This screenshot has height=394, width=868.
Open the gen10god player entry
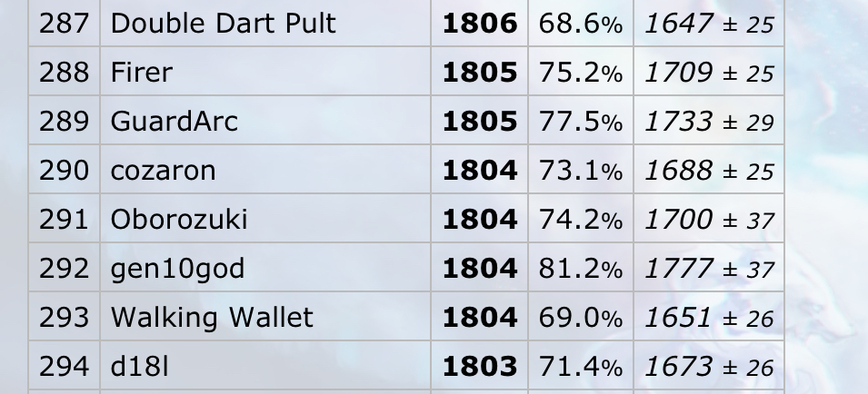tap(177, 269)
